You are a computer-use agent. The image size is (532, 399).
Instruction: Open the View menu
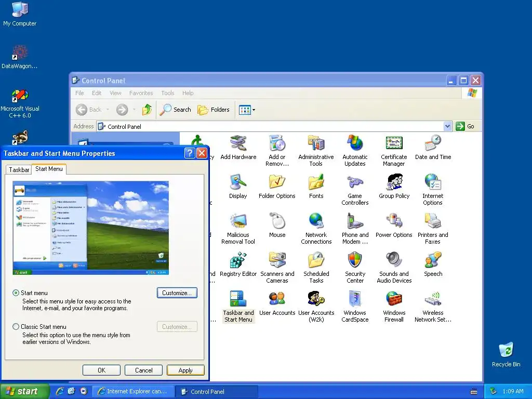click(x=115, y=93)
